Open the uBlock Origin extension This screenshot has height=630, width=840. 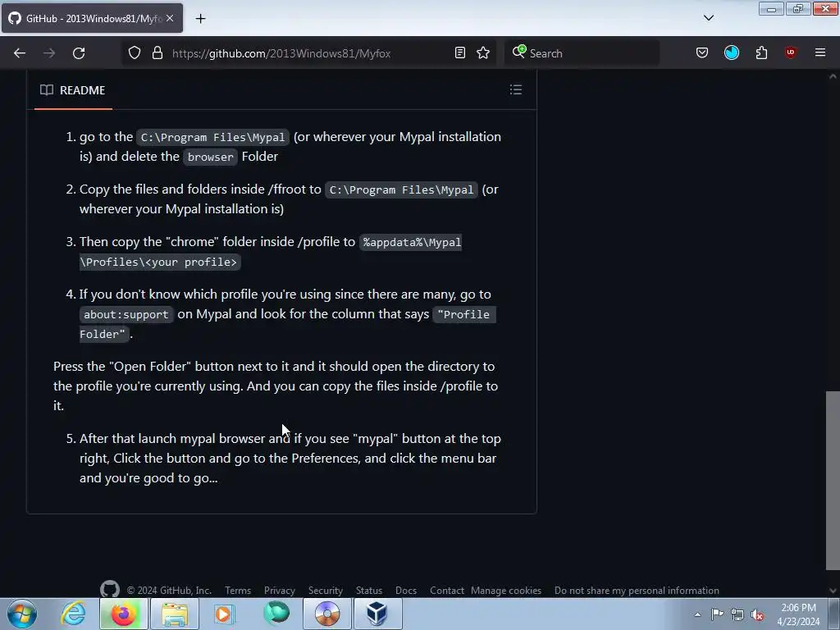point(790,52)
